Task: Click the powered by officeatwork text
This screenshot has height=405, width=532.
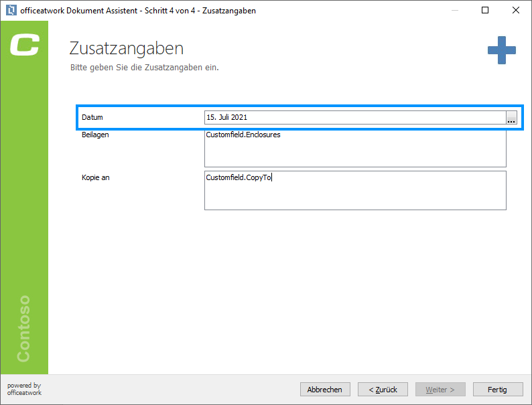Action: 24,389
